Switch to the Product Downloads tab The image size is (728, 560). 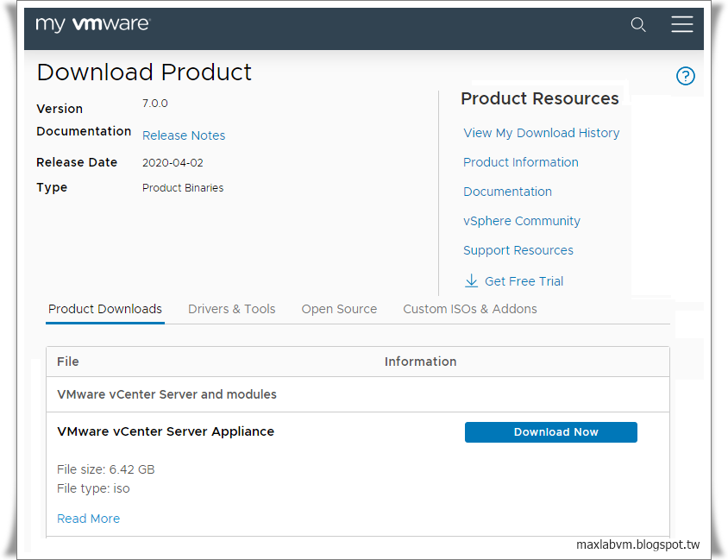(x=104, y=308)
